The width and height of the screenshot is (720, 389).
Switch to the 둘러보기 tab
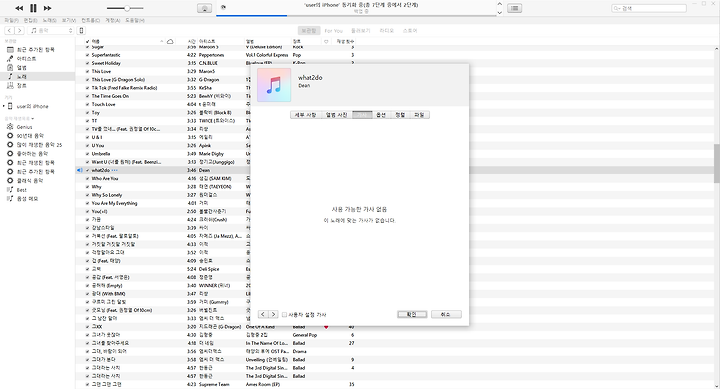(x=360, y=31)
